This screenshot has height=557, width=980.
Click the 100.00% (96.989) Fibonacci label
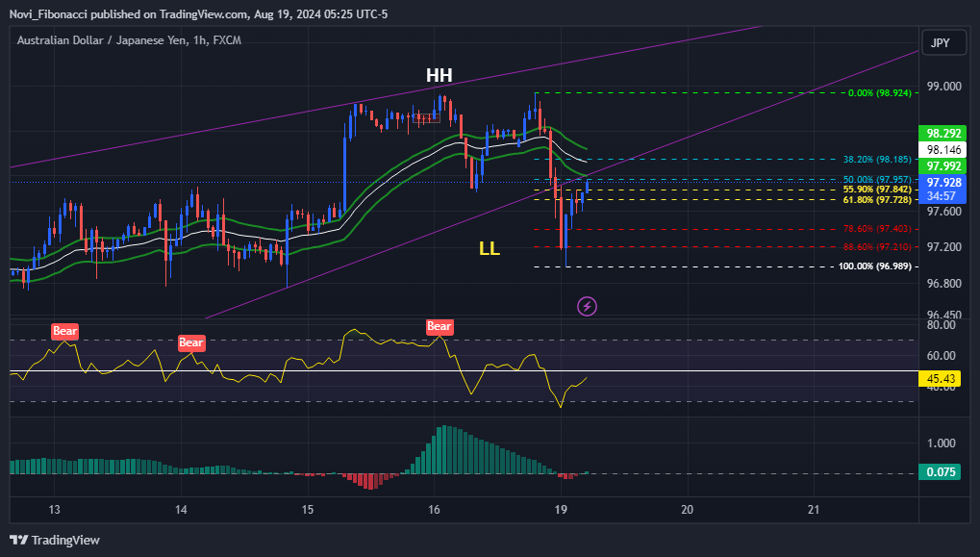coord(874,266)
